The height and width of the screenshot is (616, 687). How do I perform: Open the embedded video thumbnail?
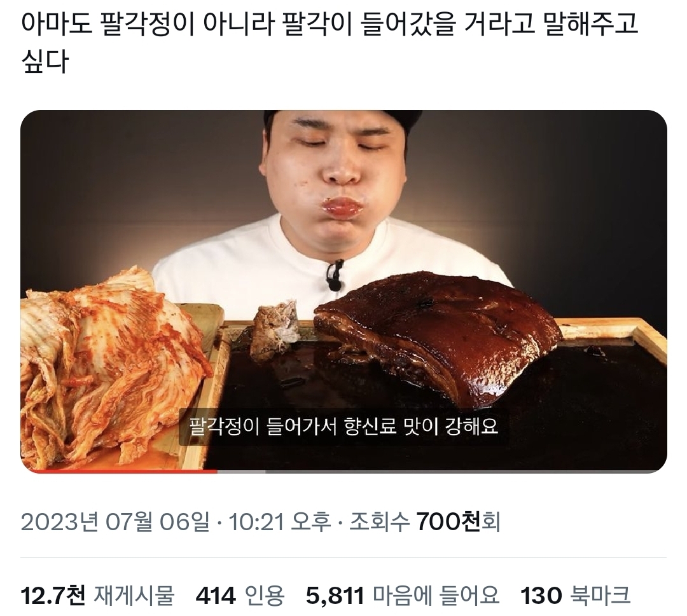(343, 292)
